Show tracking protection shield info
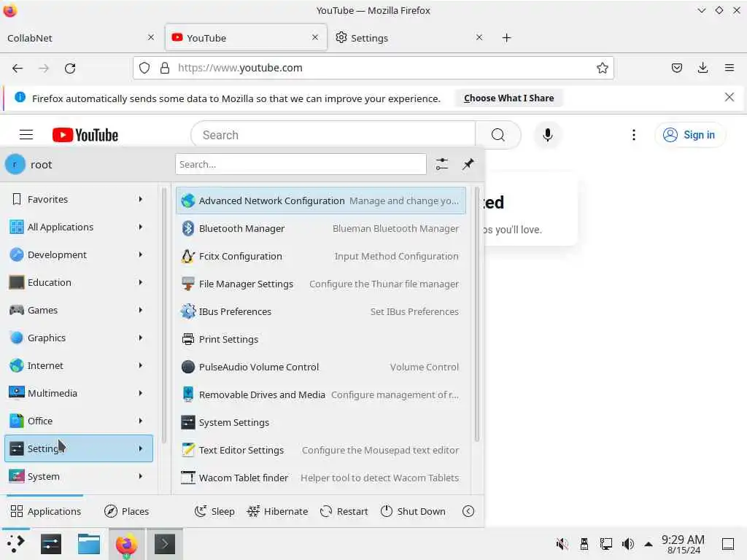Screen dimensions: 747x560 pos(144,68)
